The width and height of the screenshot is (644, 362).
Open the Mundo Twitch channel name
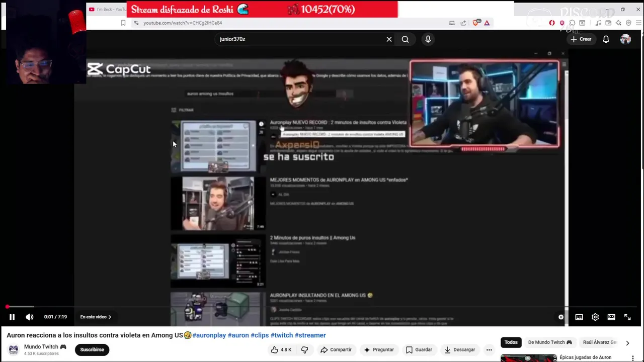(45, 347)
